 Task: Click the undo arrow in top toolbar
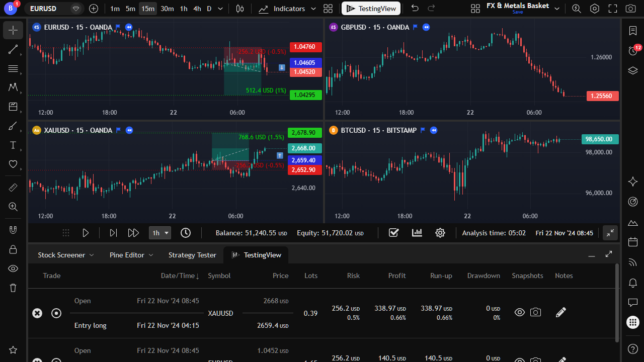coord(415,9)
